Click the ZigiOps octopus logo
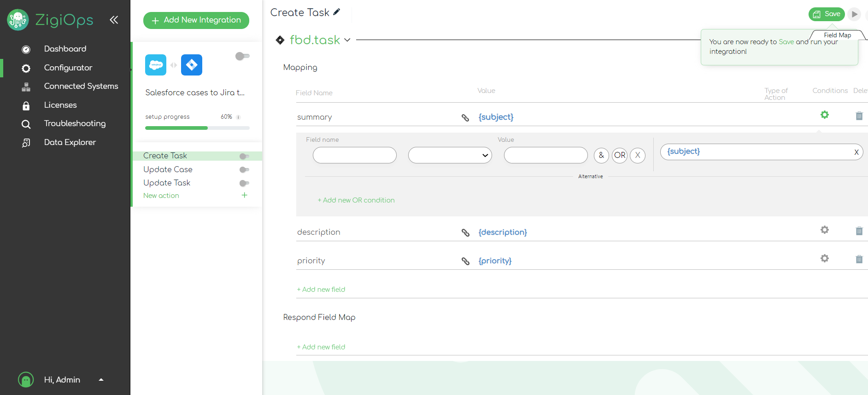 point(18,20)
